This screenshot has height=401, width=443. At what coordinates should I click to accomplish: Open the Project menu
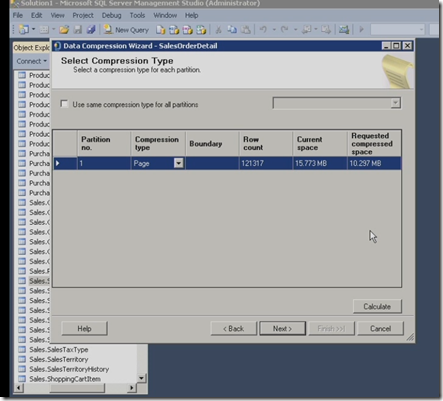click(83, 15)
